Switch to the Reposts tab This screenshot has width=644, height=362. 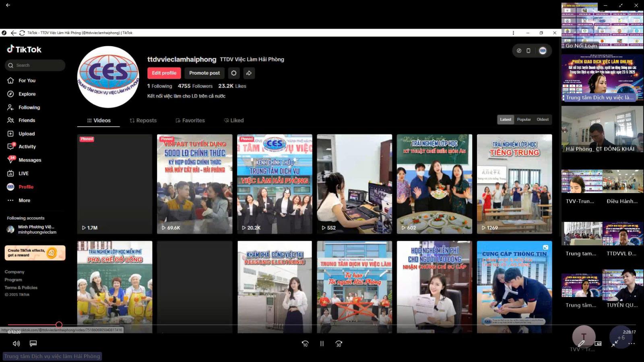pyautogui.click(x=143, y=120)
